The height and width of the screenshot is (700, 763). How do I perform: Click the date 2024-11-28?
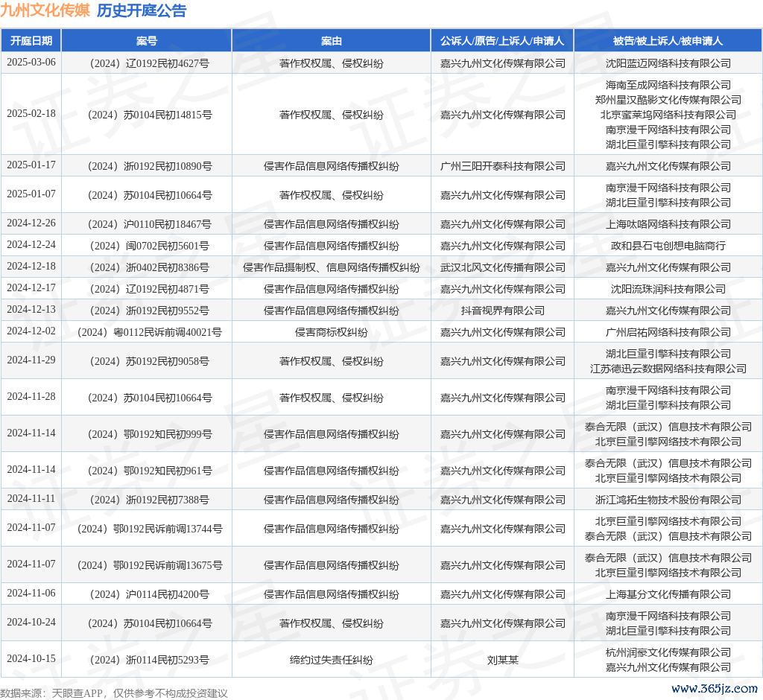pyautogui.click(x=31, y=396)
